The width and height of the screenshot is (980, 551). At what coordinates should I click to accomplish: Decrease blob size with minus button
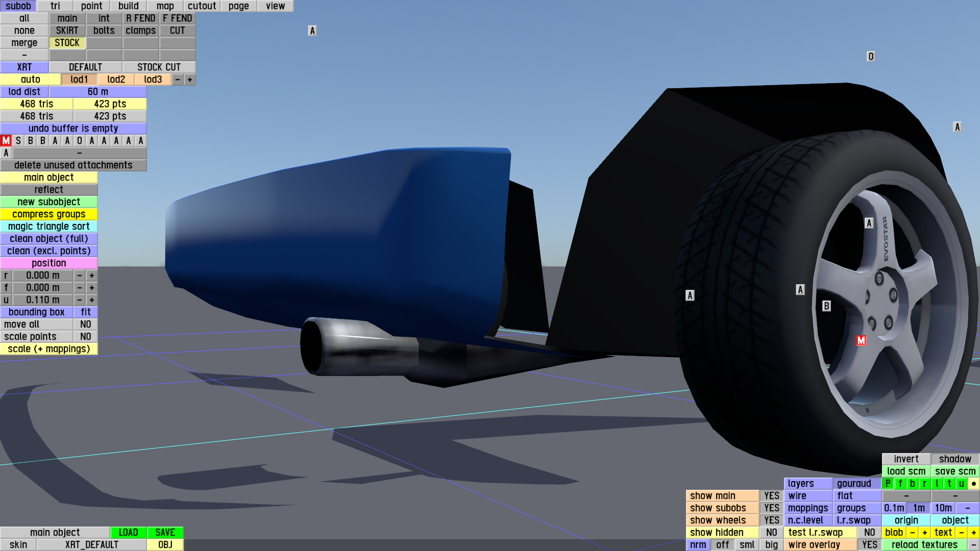pos(912,533)
